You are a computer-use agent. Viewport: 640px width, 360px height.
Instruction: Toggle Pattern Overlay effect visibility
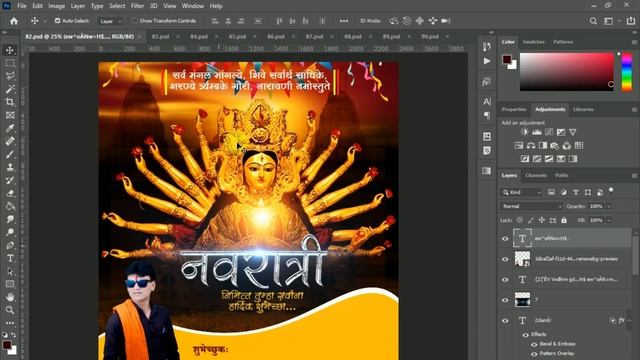click(x=534, y=354)
